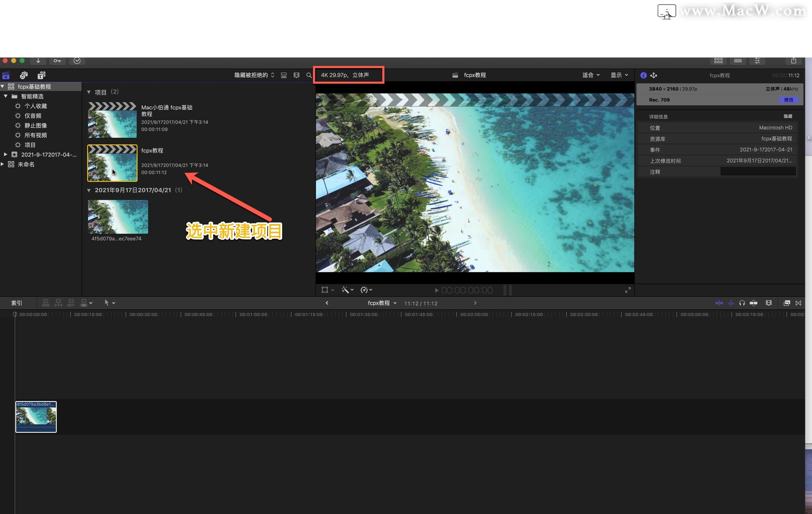Toggle solo headphones button

click(742, 303)
